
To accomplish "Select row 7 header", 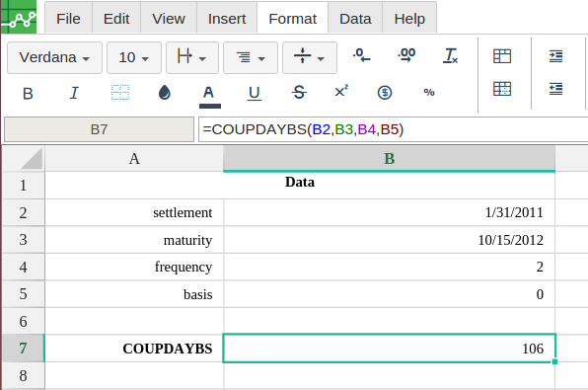I will 24,349.
